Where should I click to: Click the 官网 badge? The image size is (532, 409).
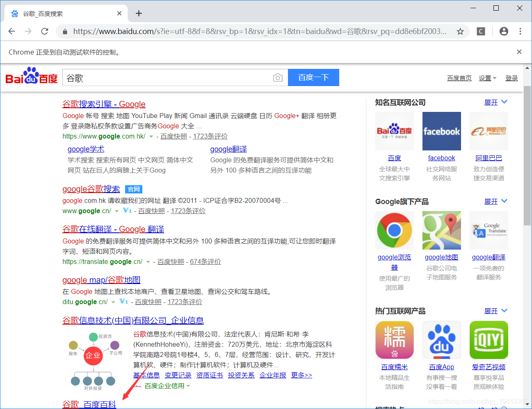click(x=134, y=189)
